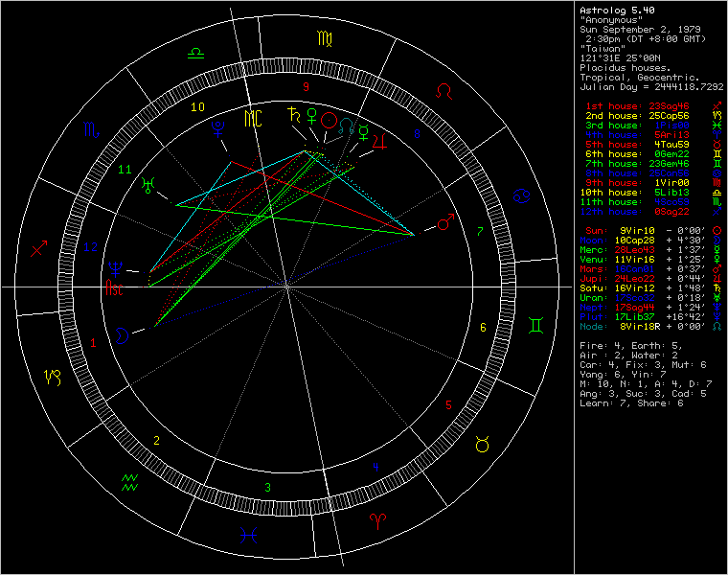The image size is (728, 575).
Task: Click the yellow MC midheaven label
Action: [x=255, y=119]
